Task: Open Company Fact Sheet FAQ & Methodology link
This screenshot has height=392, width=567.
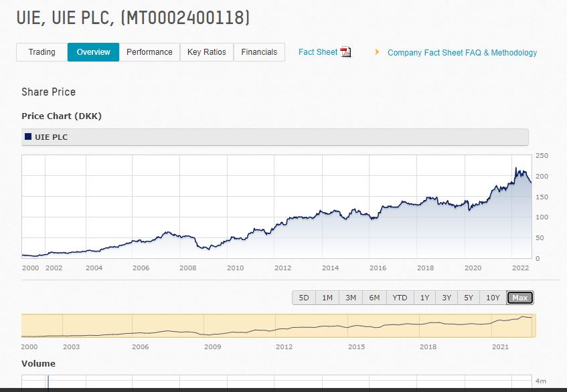Action: 462,53
